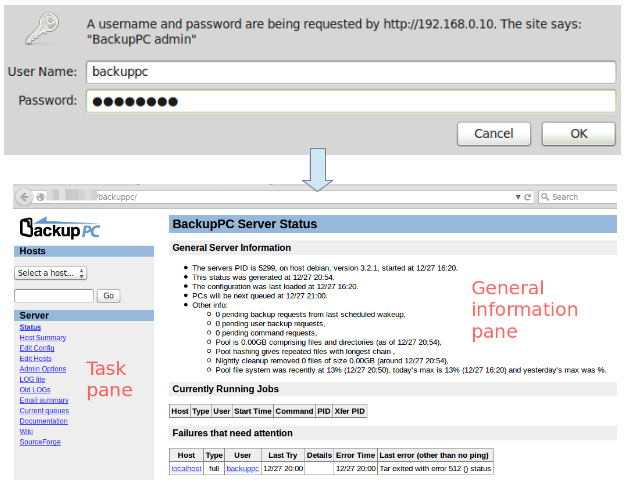The width and height of the screenshot is (635, 486).
Task: Click the Failures that need attention heading
Action: pyautogui.click(x=232, y=433)
